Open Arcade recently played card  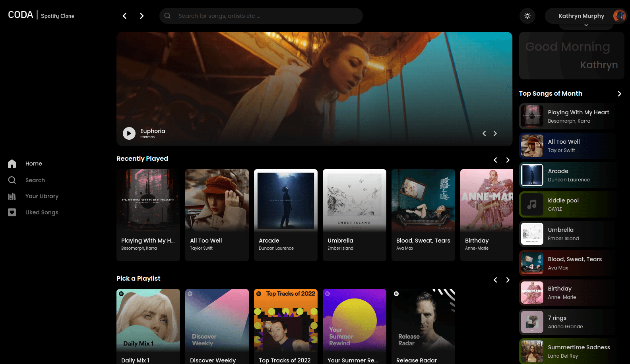click(286, 215)
